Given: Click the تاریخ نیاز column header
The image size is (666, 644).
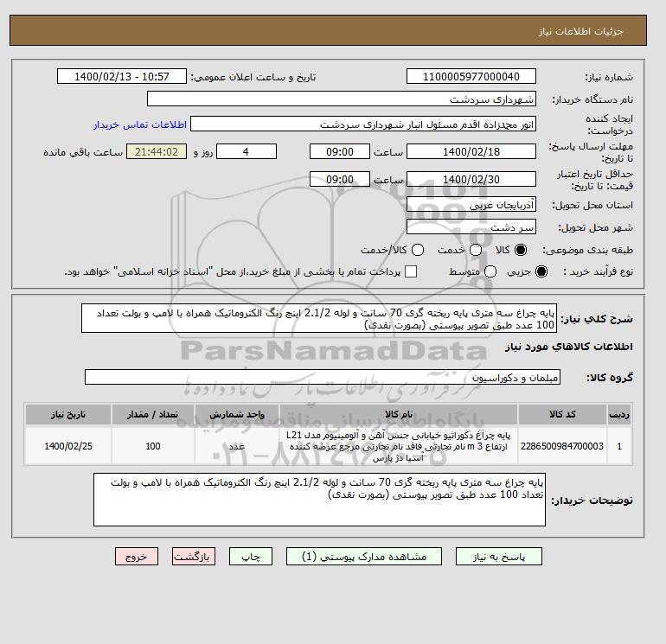Looking at the screenshot, I should click(x=68, y=414).
